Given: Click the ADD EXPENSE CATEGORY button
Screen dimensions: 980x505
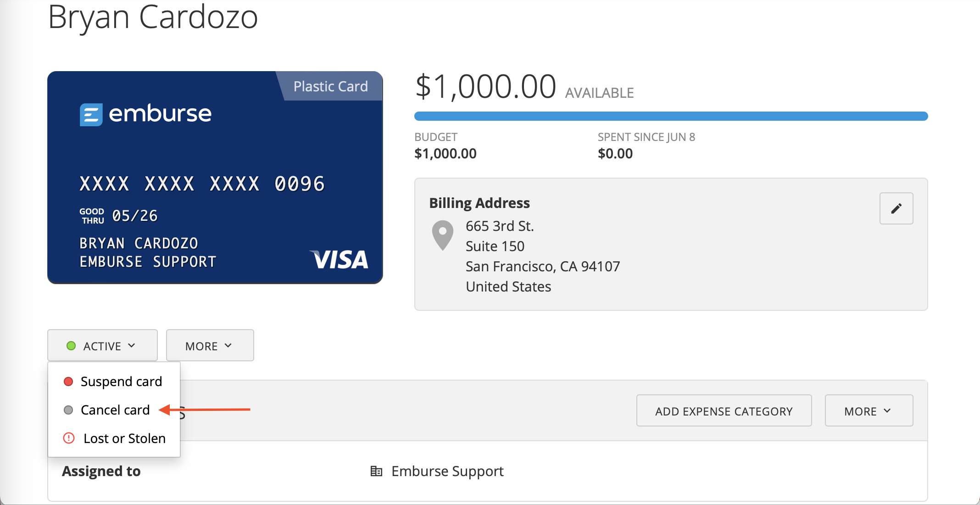Looking at the screenshot, I should [x=724, y=410].
